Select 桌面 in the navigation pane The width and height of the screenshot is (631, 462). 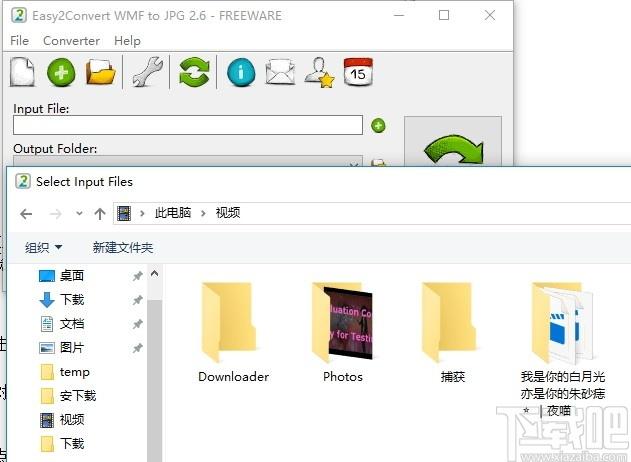(x=72, y=276)
